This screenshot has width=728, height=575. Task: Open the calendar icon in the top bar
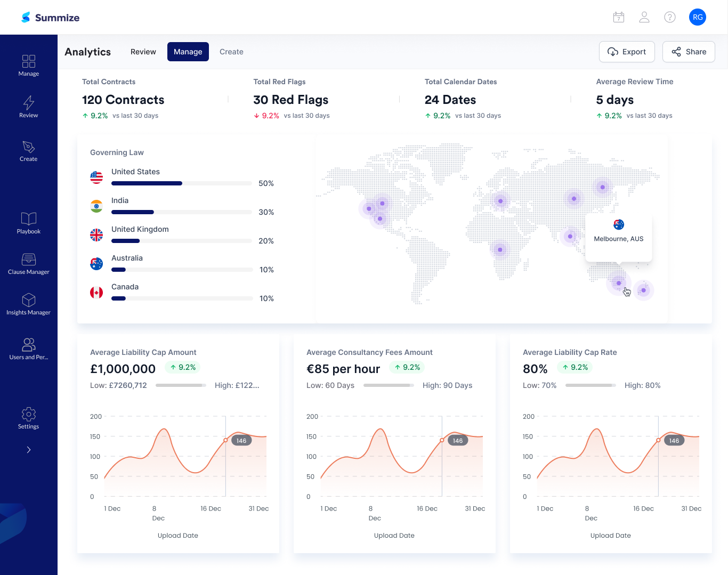[618, 17]
